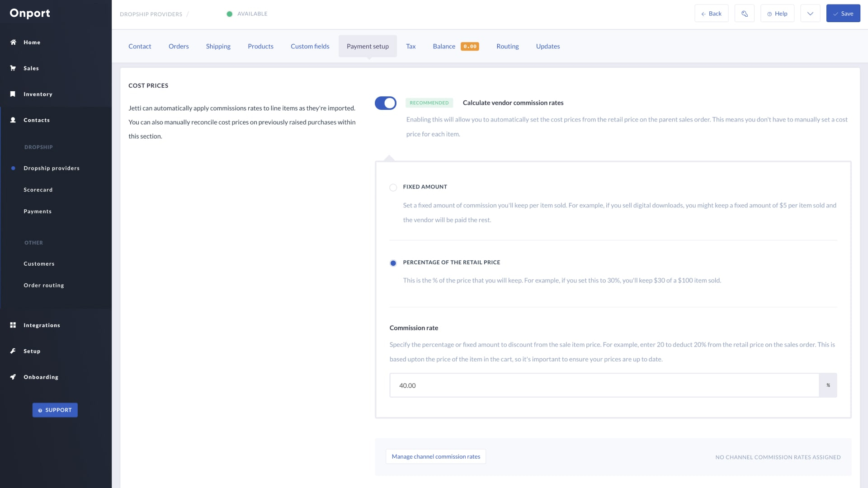
Task: Click the Back button
Action: pyautogui.click(x=711, y=13)
